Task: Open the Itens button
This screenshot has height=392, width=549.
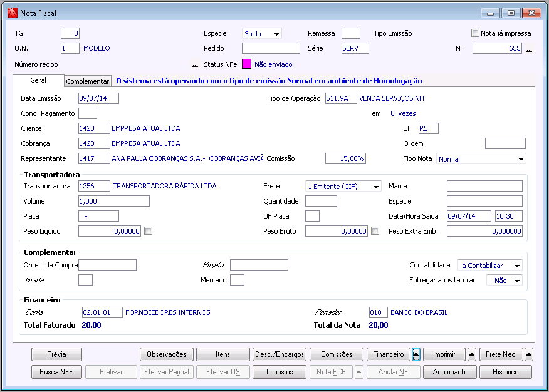Action: click(x=223, y=354)
